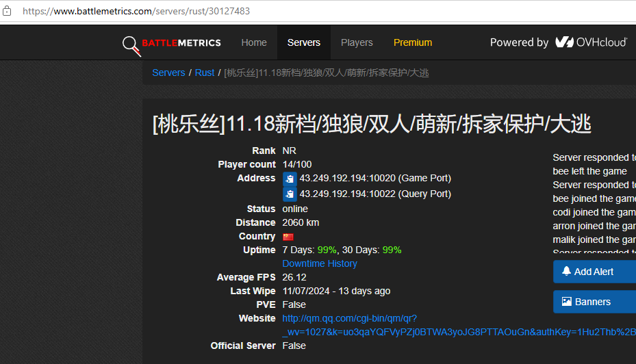Click the BattleMetrics magnifying glass logo

(x=131, y=44)
